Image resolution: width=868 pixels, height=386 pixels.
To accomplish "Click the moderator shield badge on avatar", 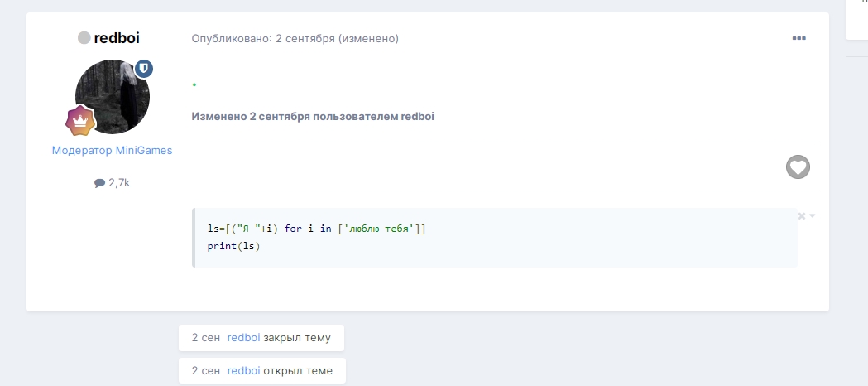I will coord(144,69).
